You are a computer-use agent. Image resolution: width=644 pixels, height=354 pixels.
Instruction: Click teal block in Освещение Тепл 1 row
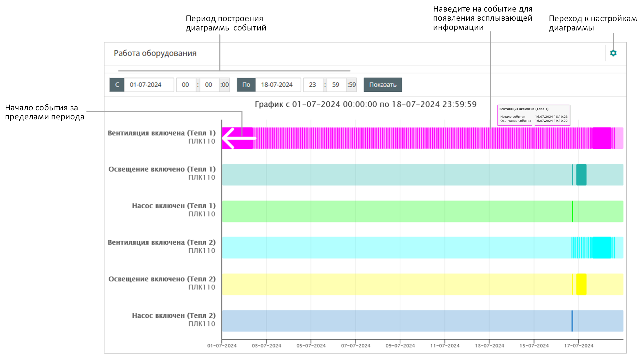pos(581,174)
